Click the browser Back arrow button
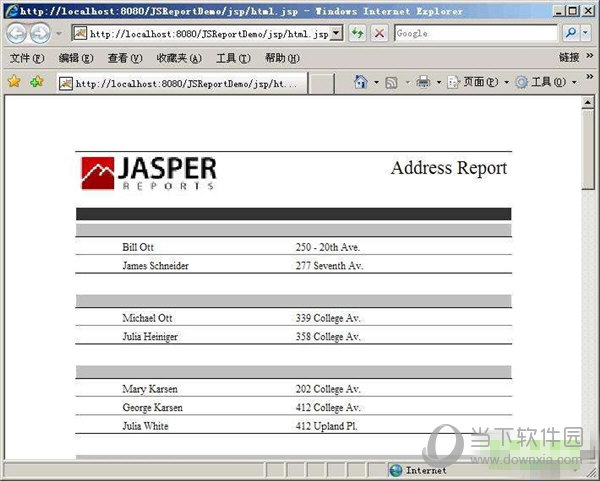Screen dimensions: 600x481 (x=17, y=33)
